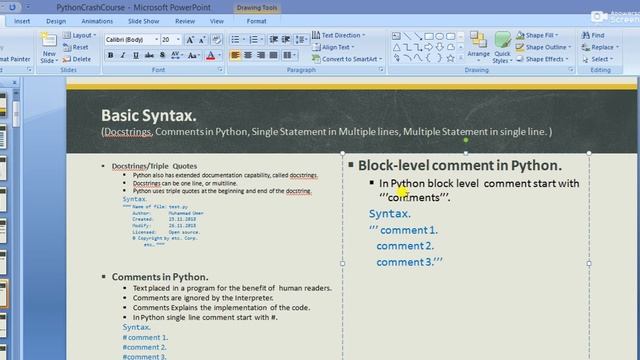Viewport: 640px width, 360px height.
Task: Open the Layout dropdown
Action: point(80,36)
